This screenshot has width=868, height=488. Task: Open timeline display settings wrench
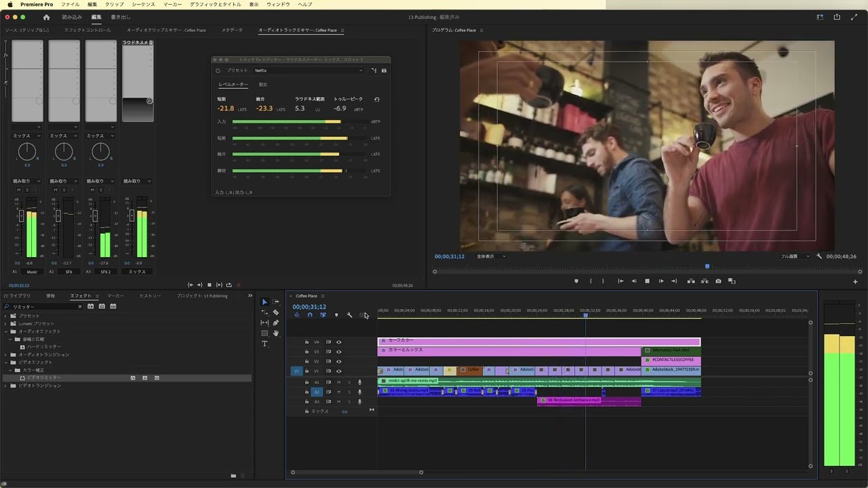pos(349,315)
